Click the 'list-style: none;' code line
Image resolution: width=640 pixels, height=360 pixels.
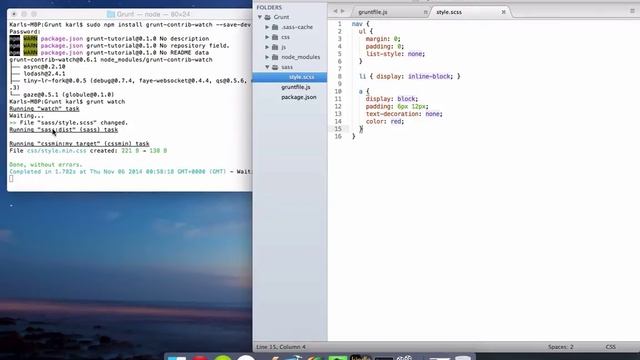coord(395,54)
